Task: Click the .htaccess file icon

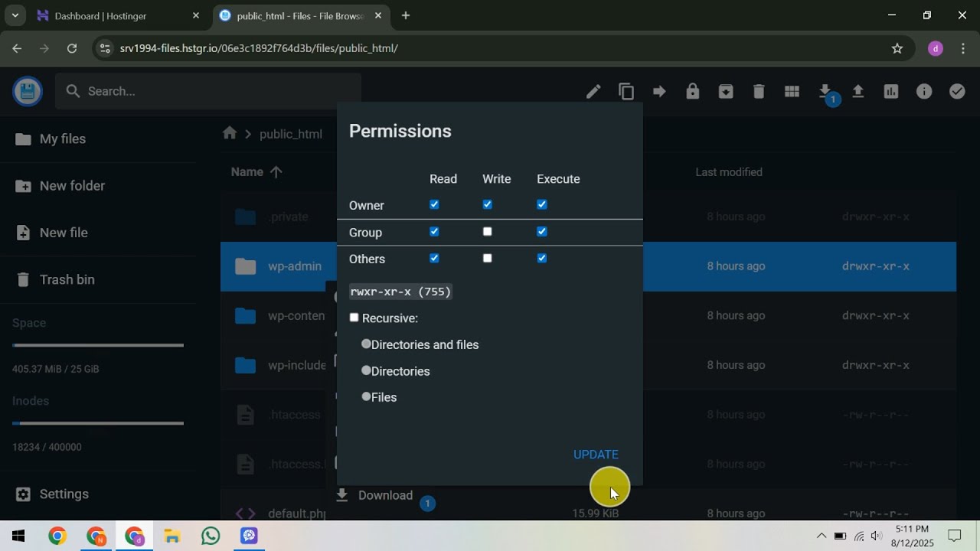Action: coord(245,415)
